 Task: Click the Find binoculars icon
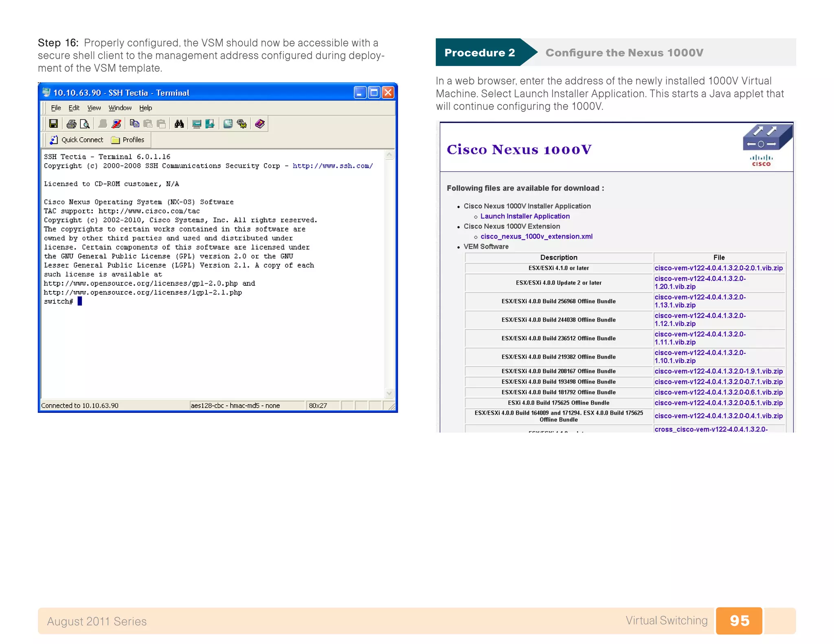click(x=179, y=124)
